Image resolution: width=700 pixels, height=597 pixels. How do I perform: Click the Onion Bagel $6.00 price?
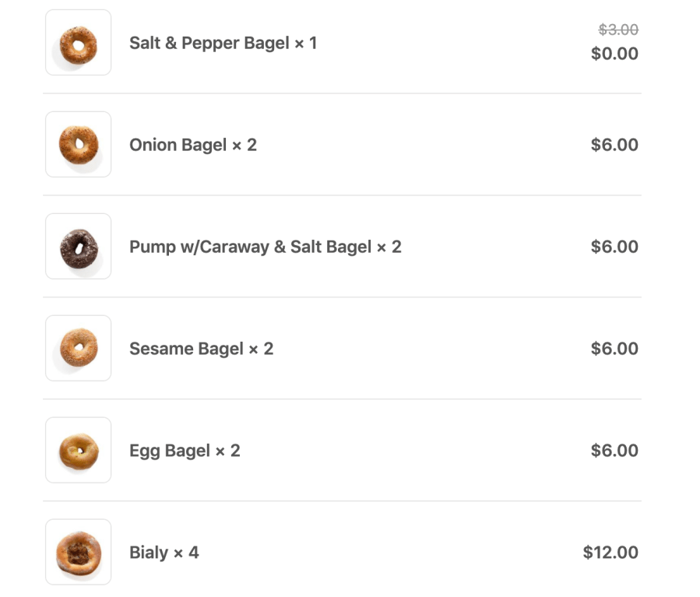[614, 145]
